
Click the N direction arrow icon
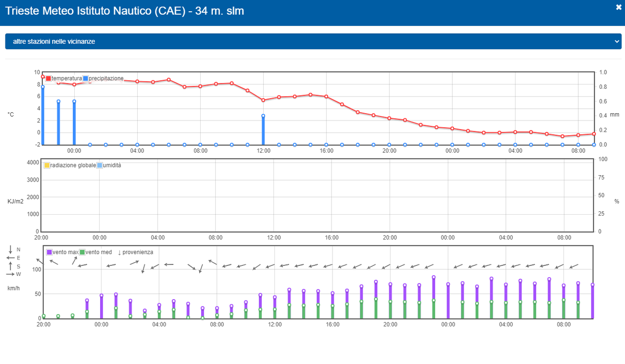point(11,249)
